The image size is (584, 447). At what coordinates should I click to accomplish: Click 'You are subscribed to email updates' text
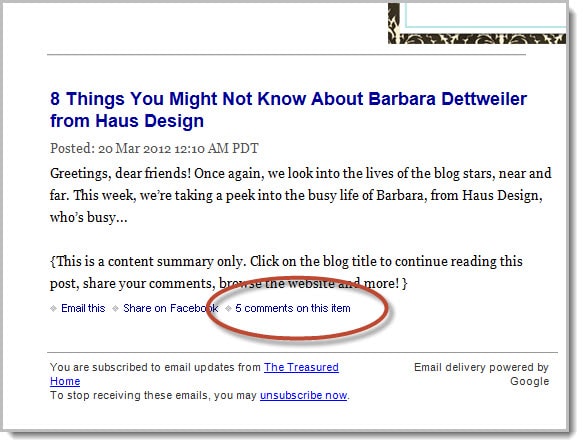coord(155,367)
